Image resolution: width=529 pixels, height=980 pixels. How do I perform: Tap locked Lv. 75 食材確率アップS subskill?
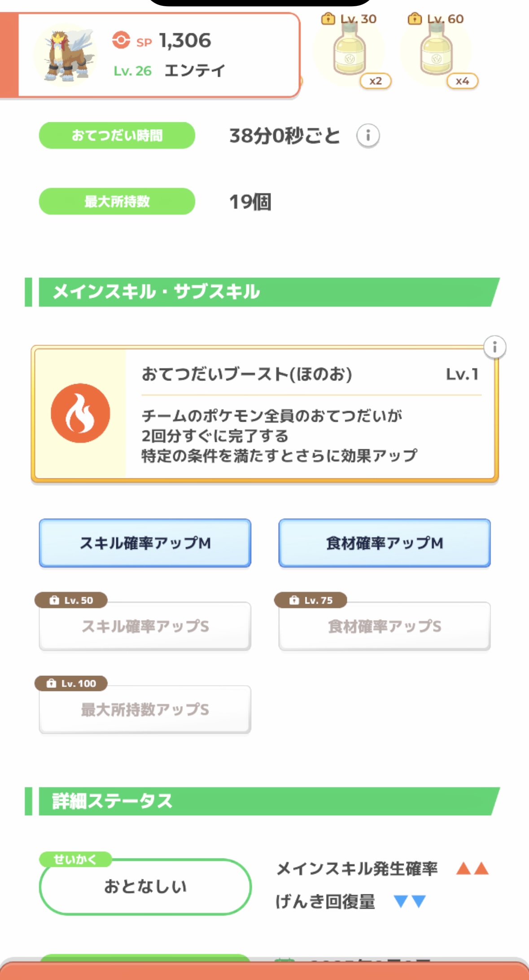pos(385,626)
